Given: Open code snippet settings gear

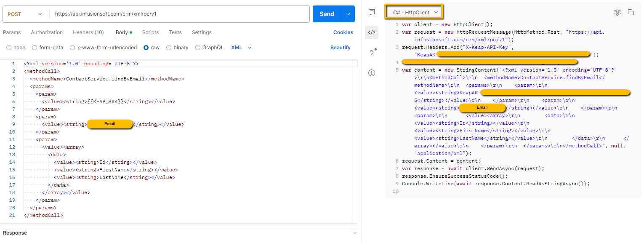Looking at the screenshot, I should point(617,12).
